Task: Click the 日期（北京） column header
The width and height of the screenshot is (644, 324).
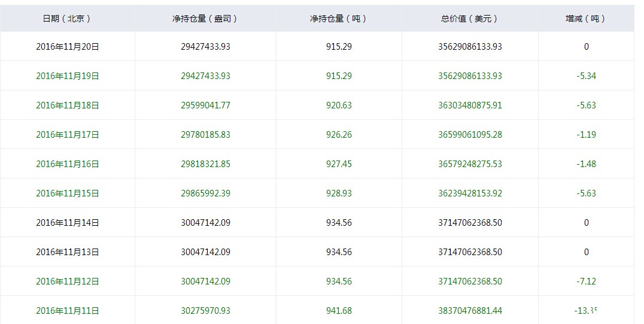Action: point(67,19)
